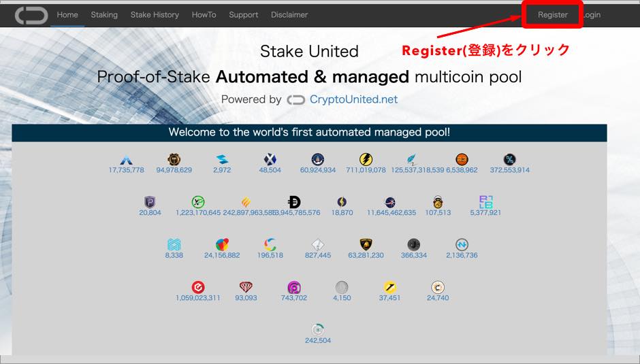640x364 pixels.
Task: Open Stake History in navbar
Action: pyautogui.click(x=155, y=15)
